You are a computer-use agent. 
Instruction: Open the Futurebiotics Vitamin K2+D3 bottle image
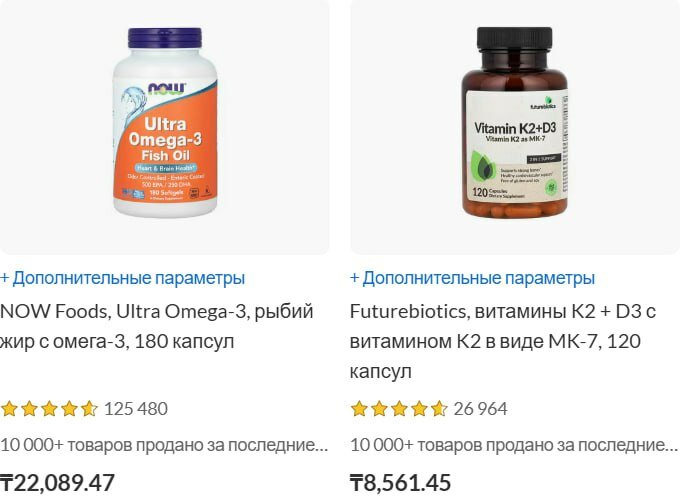click(x=515, y=123)
